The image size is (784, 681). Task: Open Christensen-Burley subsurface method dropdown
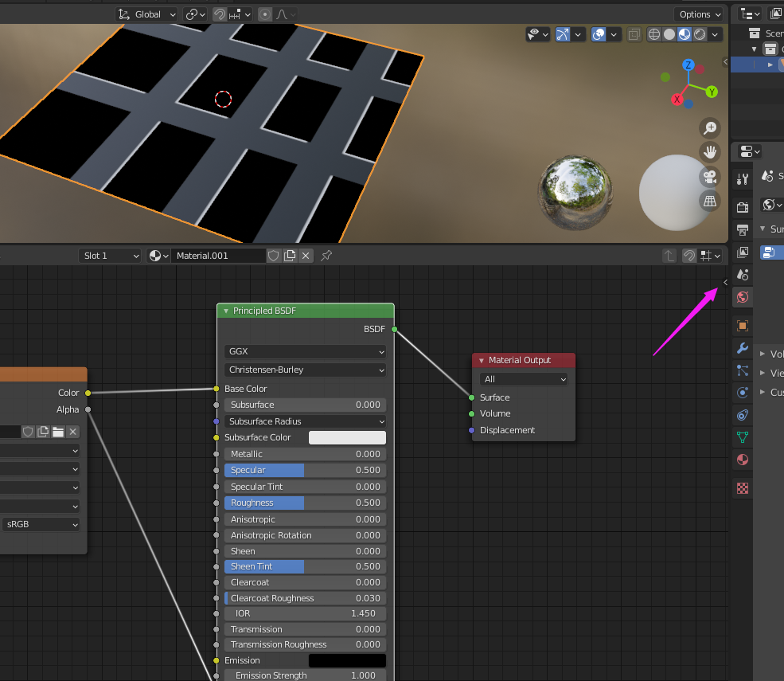[306, 370]
